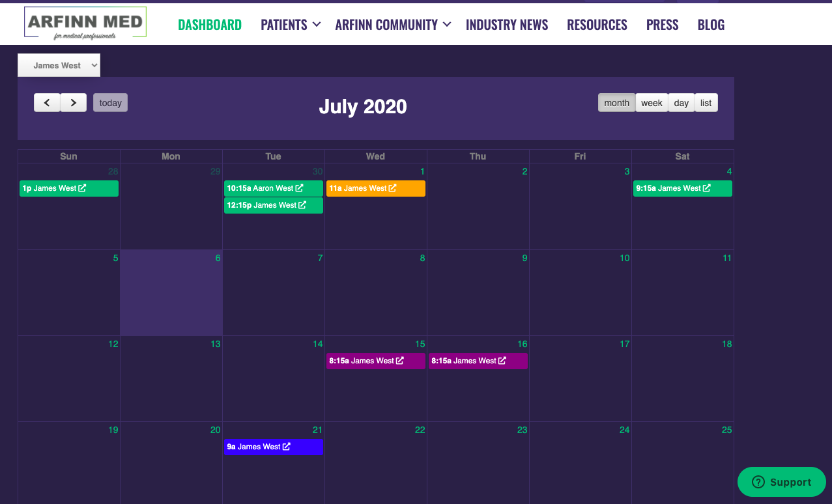Click the Fri column header
Image resolution: width=832 pixels, height=504 pixels.
[x=580, y=156]
